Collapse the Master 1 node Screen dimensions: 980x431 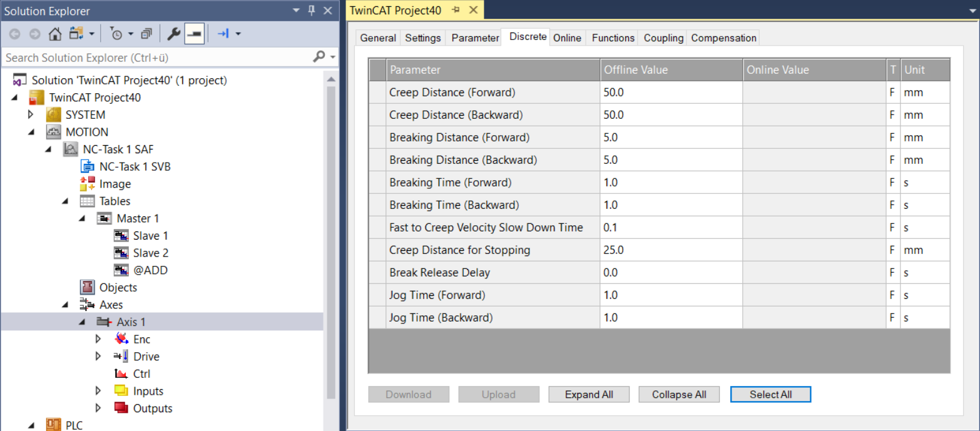click(81, 218)
